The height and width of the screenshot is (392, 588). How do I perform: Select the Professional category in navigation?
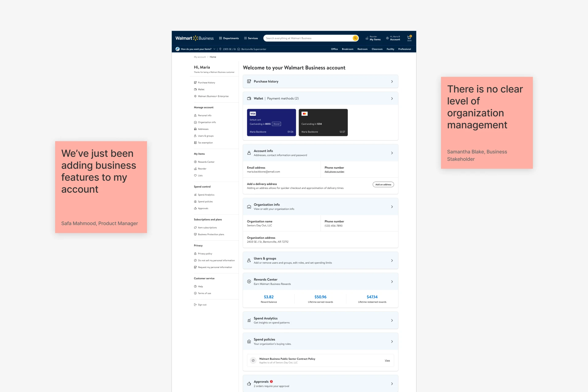point(405,49)
